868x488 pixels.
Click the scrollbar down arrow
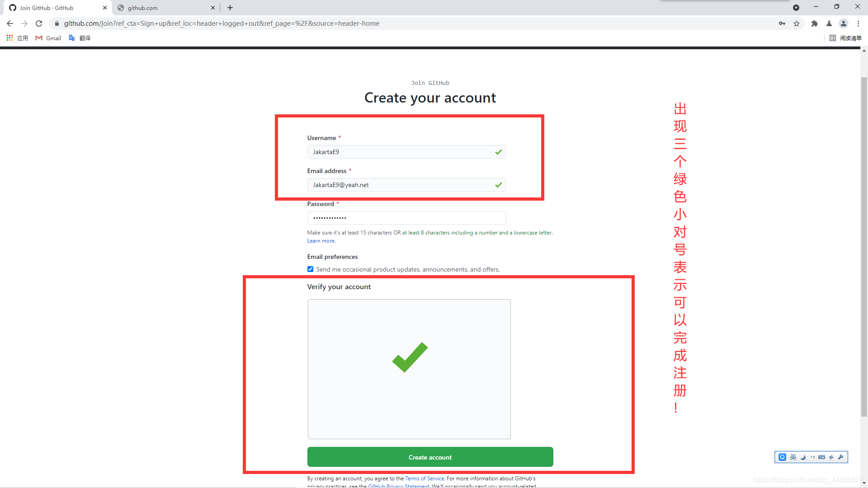pyautogui.click(x=864, y=483)
